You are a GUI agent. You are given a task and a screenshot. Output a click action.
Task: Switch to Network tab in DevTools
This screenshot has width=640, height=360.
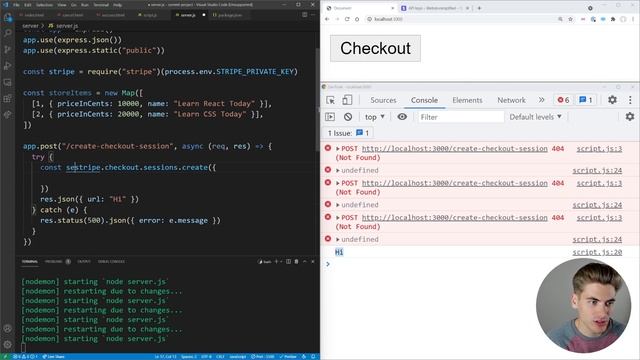click(x=511, y=100)
